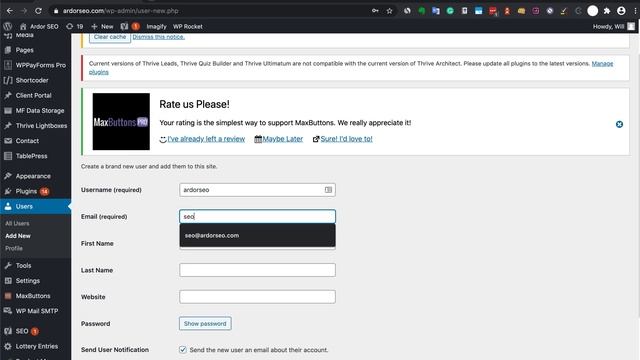Open the WP Rocket admin menu

click(187, 27)
